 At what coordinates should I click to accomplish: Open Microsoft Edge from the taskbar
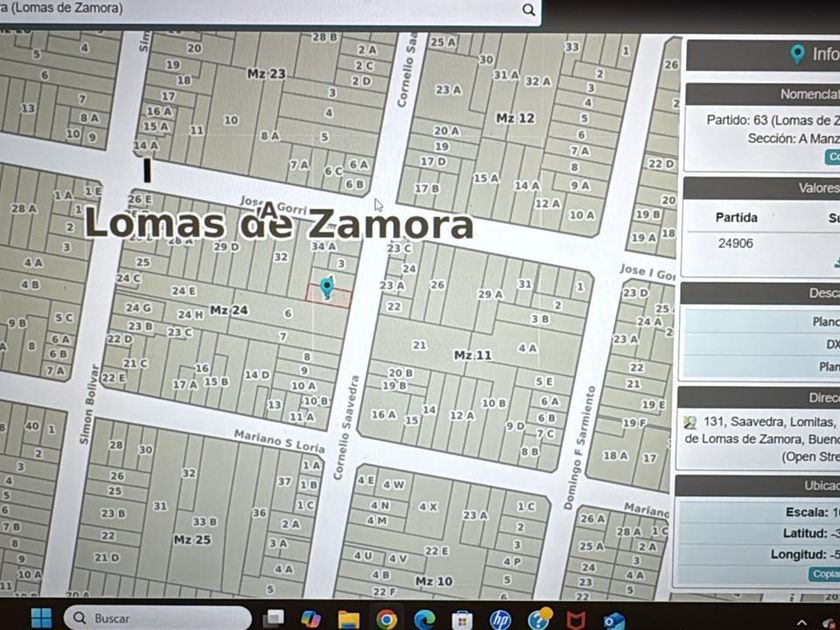pos(424,619)
